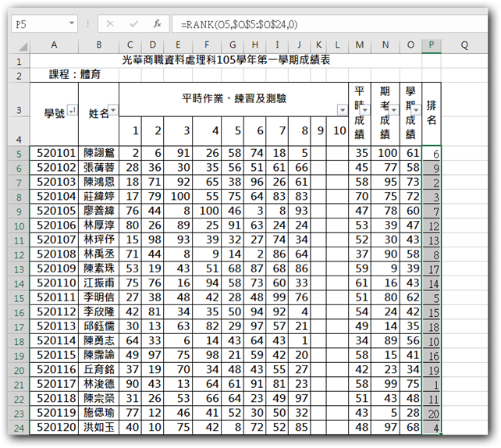Click rank cell showing 17 in row 13
Image resolution: width=501 pixels, height=448 pixels.
[432, 269]
